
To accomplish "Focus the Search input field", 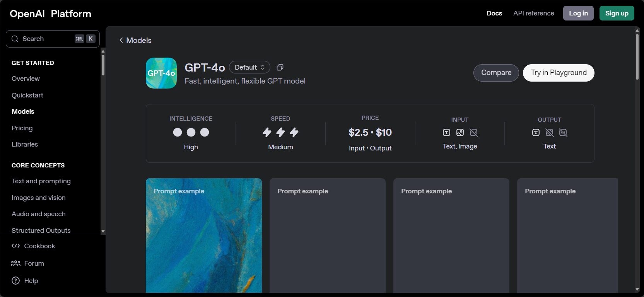I will point(53,39).
